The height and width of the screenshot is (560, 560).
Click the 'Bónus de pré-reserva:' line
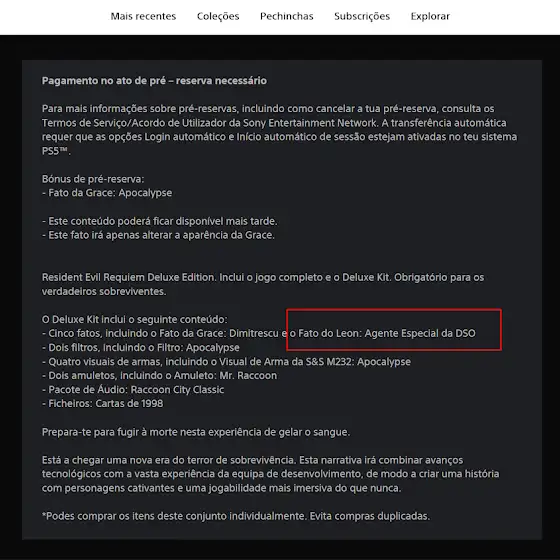click(93, 179)
